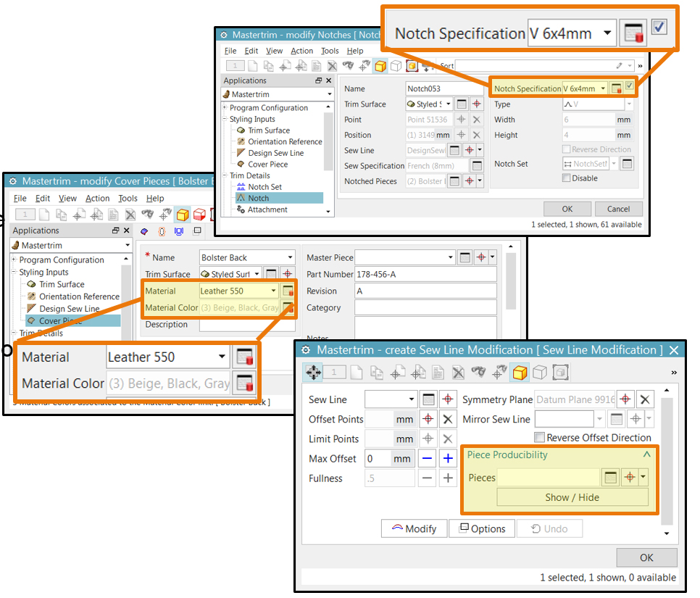Enable the Disable checkbox for the notch

coord(566,178)
